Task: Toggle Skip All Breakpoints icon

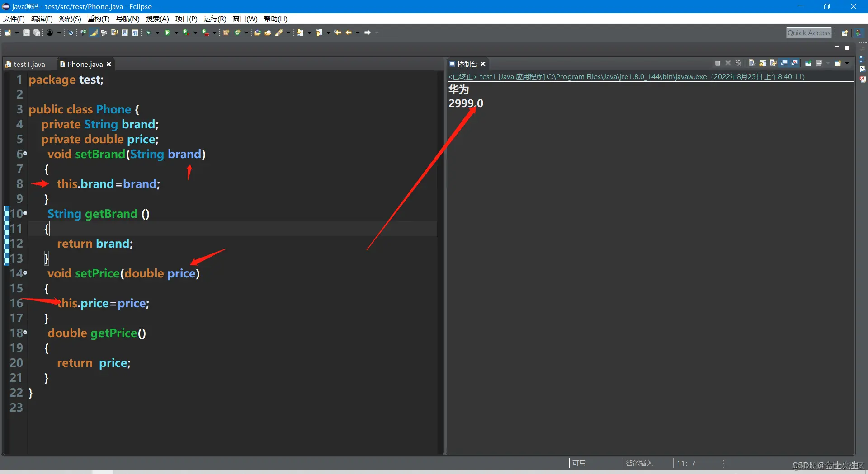Action: (71, 33)
